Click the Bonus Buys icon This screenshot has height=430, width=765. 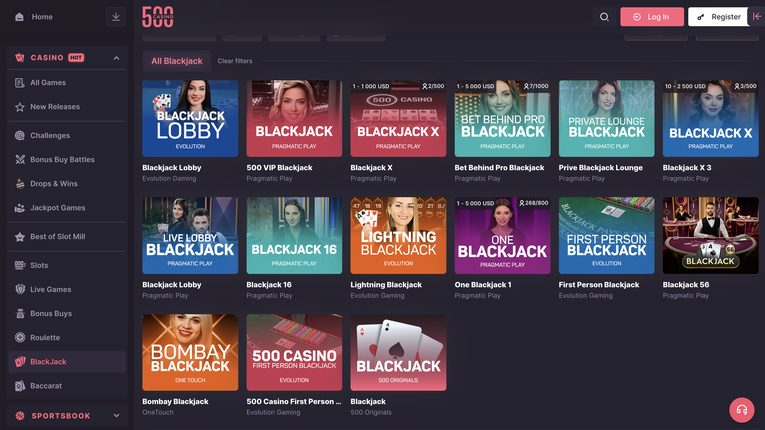pyautogui.click(x=20, y=313)
